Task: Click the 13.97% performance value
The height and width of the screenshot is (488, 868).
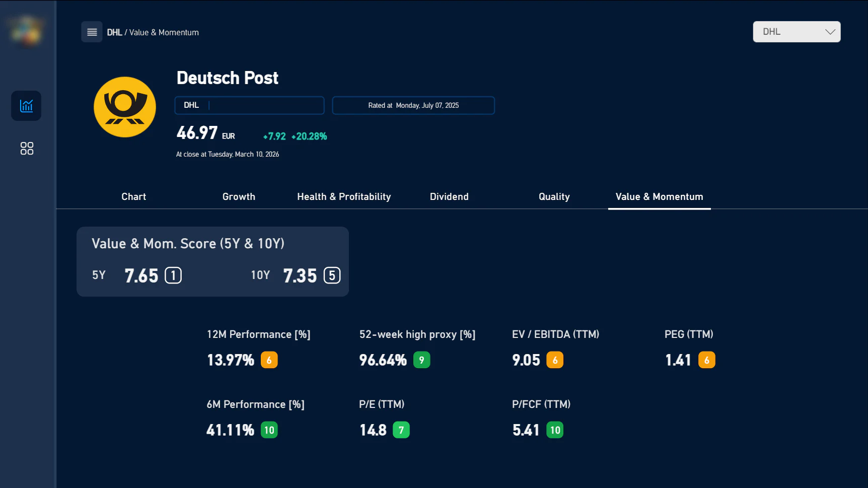Action: [x=231, y=360]
